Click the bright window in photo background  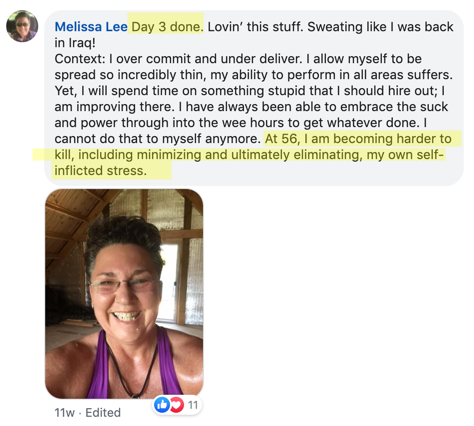(x=169, y=283)
